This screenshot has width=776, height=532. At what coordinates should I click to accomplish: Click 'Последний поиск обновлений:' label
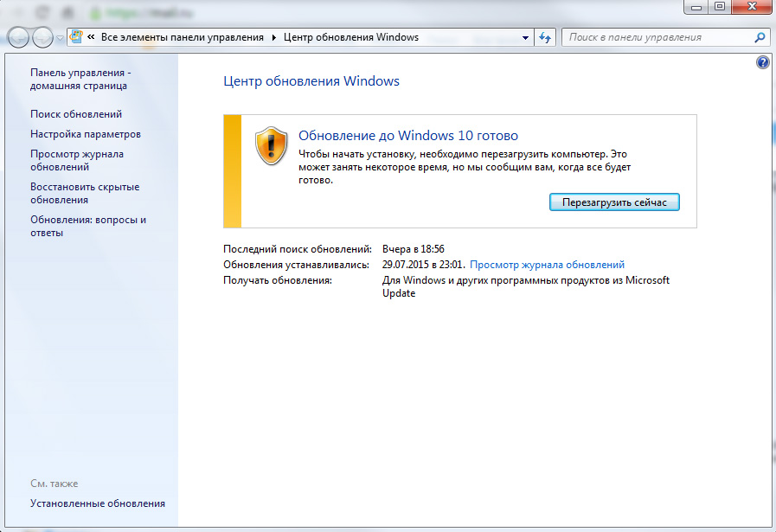[298, 249]
